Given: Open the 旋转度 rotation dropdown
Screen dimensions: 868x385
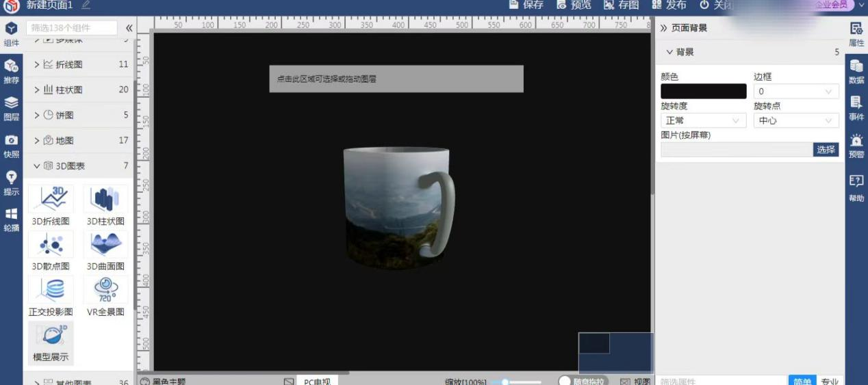Looking at the screenshot, I should [704, 120].
